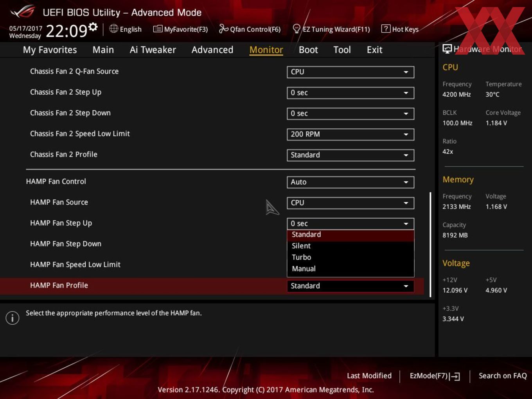Click the Memory frequency 2133 MHz value
The image size is (532, 399).
click(x=457, y=207)
